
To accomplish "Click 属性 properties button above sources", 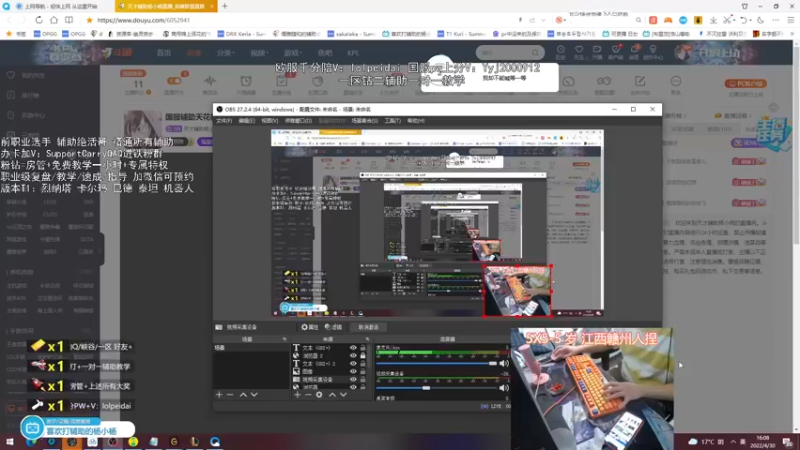I will coord(310,327).
